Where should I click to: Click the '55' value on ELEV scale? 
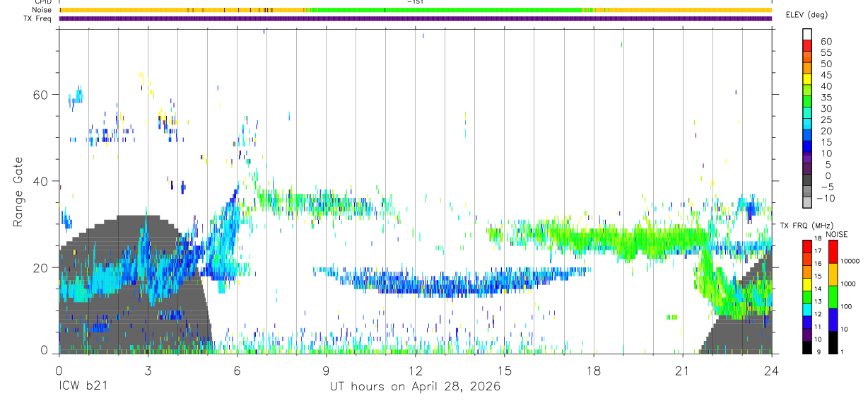pyautogui.click(x=826, y=52)
